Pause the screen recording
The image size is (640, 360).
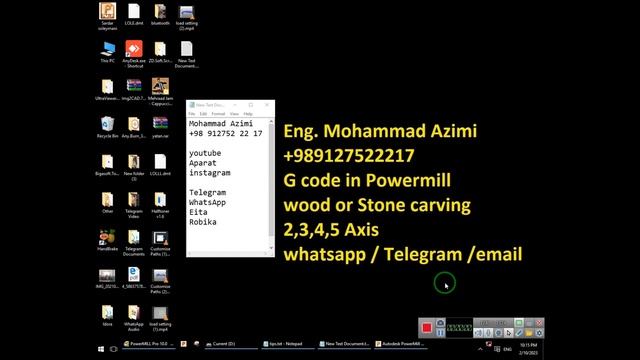coord(440,333)
